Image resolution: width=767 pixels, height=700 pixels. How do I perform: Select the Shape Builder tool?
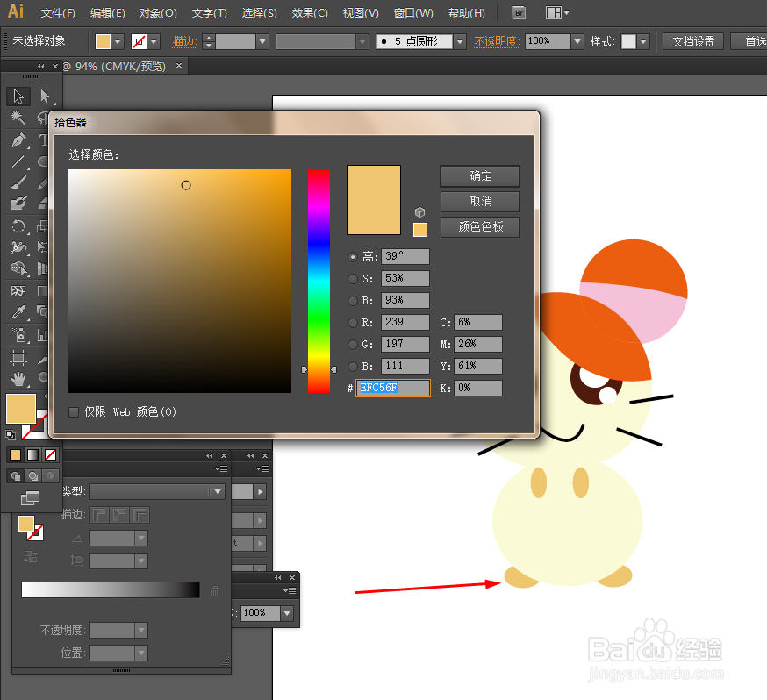(18, 268)
